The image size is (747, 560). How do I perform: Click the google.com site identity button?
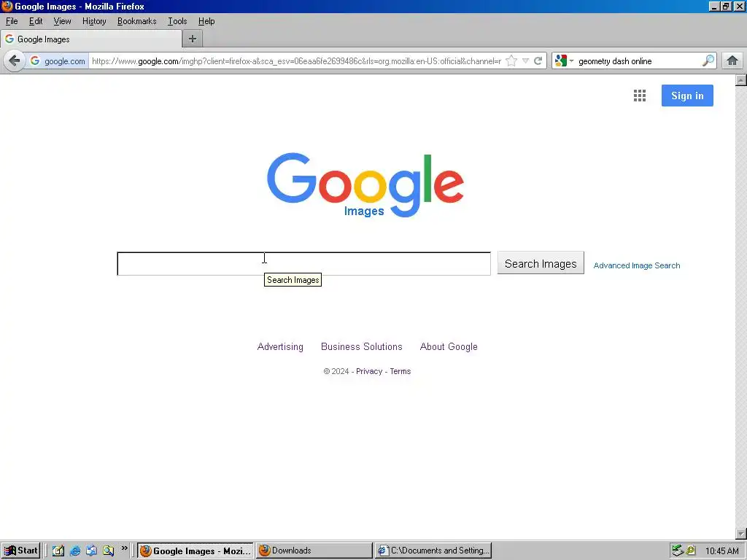tap(58, 61)
